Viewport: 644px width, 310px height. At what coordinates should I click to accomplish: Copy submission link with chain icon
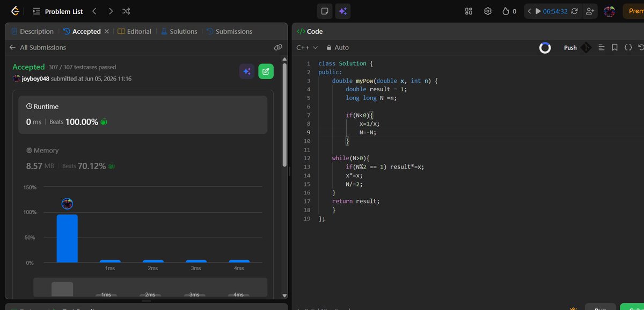[x=278, y=47]
